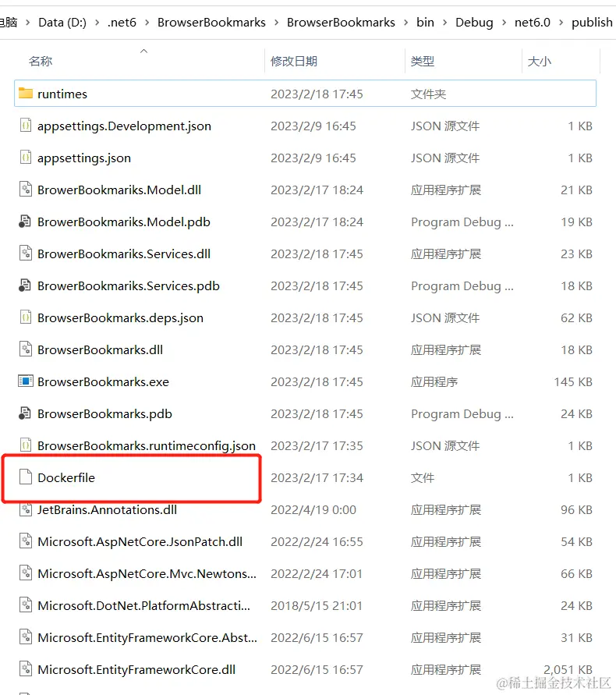Click the 应用程序 type of BrowserBookmarks.exe

[434, 381]
